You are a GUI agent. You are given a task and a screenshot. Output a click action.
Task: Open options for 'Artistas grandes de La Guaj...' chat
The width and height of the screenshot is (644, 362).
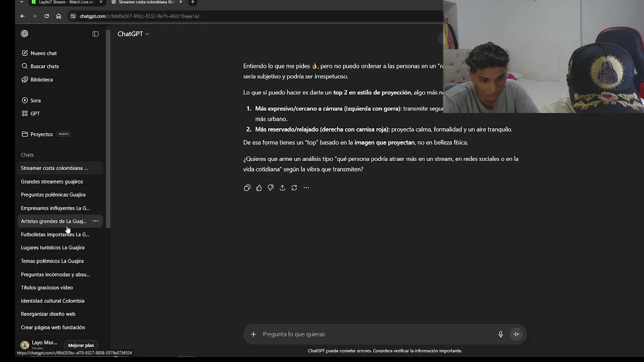(96, 221)
